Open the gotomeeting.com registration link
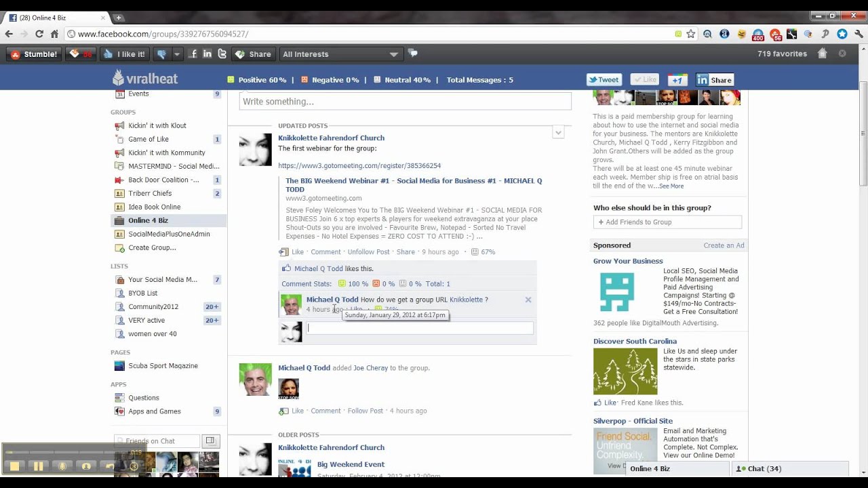The image size is (868, 488). click(x=359, y=165)
